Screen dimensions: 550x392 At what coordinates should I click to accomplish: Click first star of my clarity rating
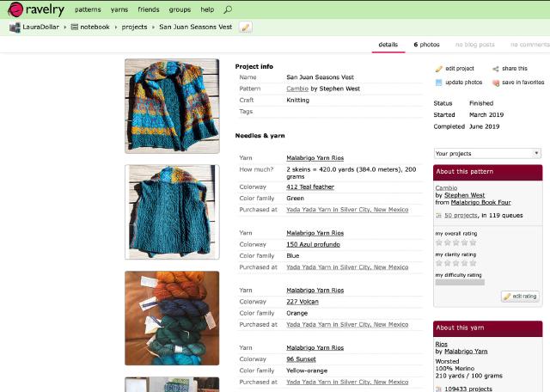(x=439, y=263)
